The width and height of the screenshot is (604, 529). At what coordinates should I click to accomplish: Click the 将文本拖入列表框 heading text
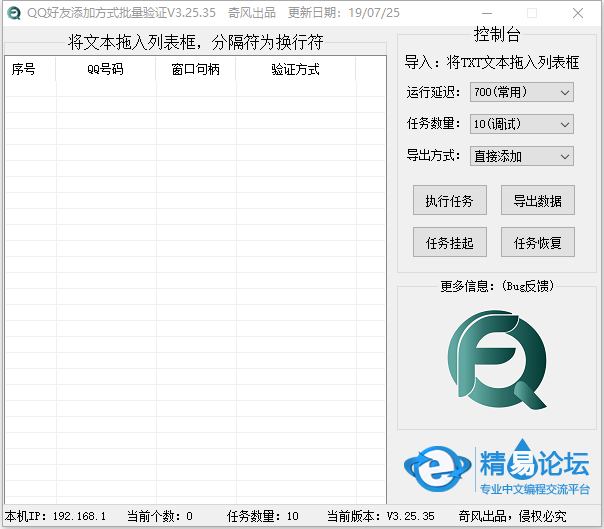tap(195, 42)
